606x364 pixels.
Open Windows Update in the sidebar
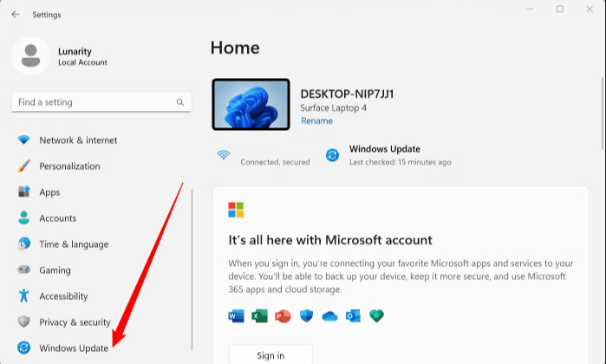[74, 348]
